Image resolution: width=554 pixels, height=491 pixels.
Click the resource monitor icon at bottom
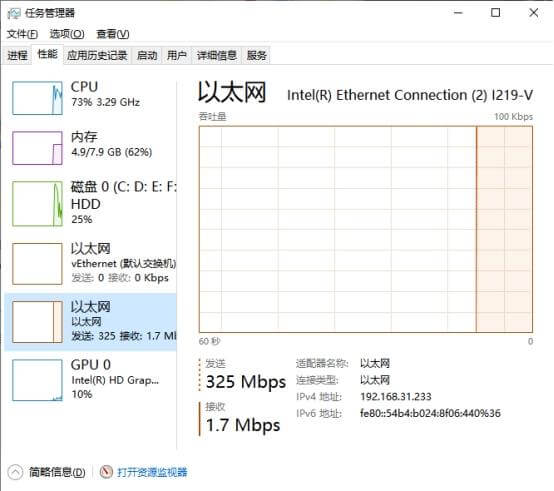(x=106, y=472)
